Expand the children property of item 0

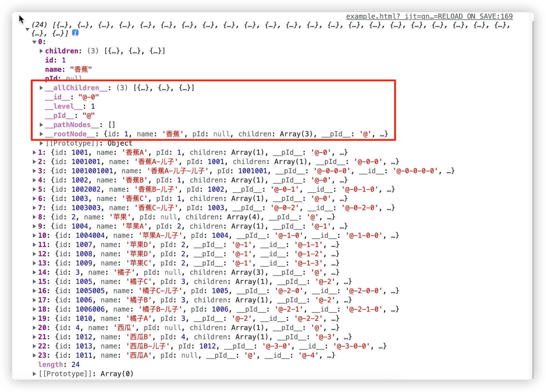(41, 51)
